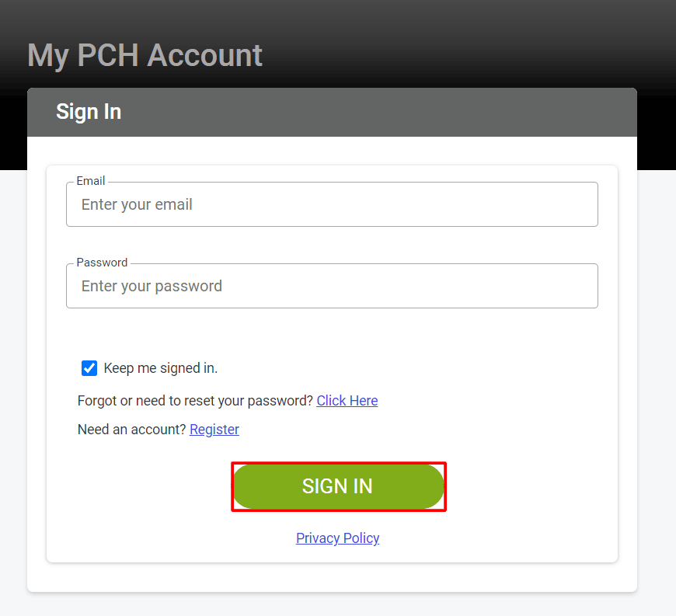The width and height of the screenshot is (676, 616).
Task: Click the Password field label
Action: point(101,262)
